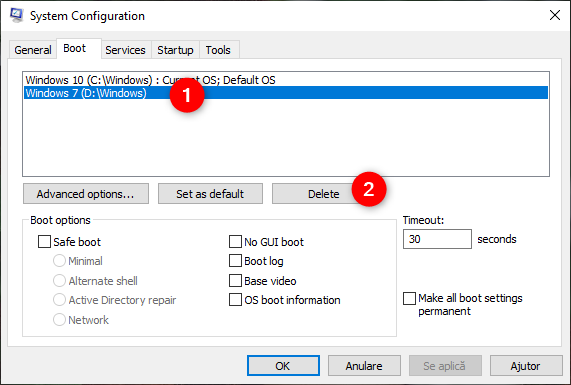
Task: Open Advanced options for boot entry
Action: pyautogui.click(x=86, y=194)
